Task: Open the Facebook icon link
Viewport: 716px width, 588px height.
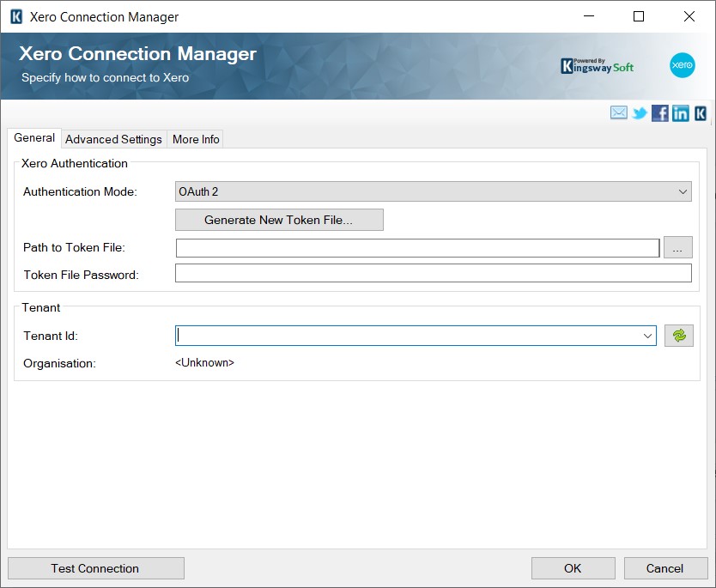Action: click(x=660, y=112)
